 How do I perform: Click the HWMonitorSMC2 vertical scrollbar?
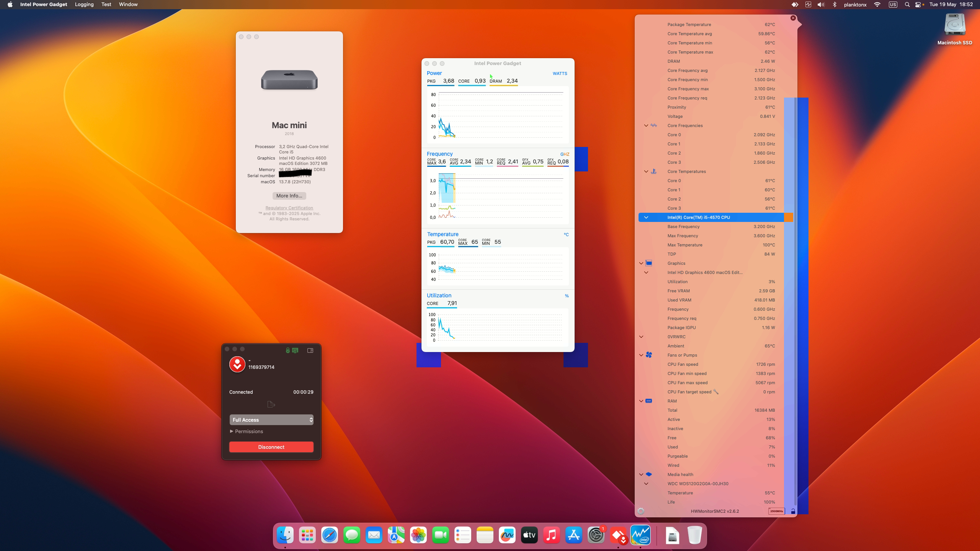coord(795,302)
